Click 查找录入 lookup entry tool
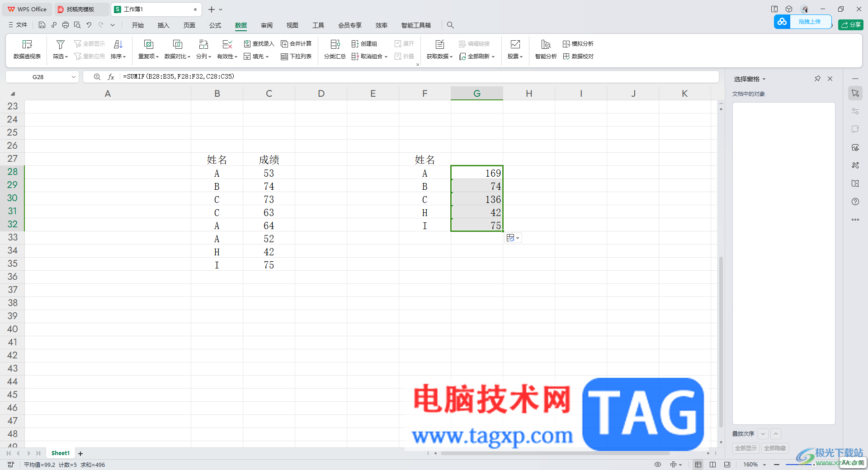 point(259,44)
